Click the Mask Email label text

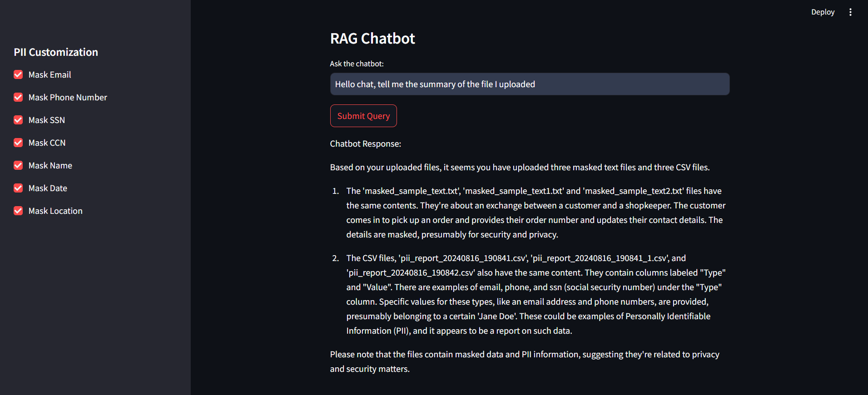click(50, 74)
